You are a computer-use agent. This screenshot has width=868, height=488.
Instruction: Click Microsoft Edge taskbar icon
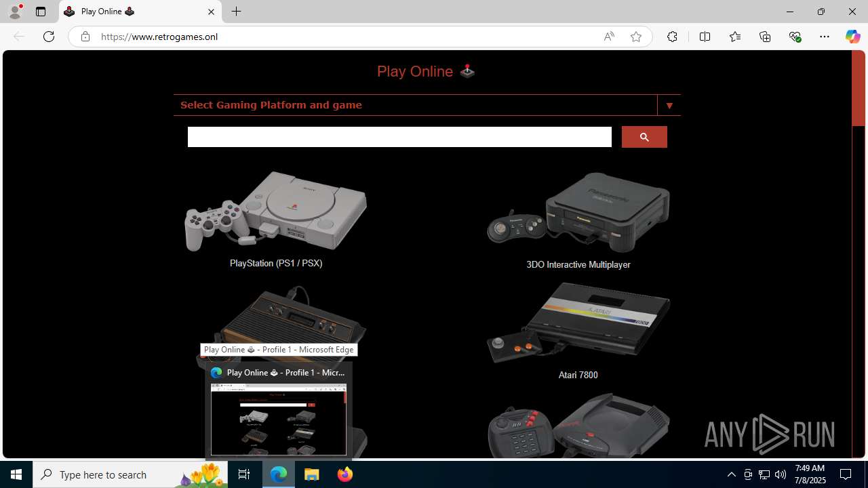279,474
